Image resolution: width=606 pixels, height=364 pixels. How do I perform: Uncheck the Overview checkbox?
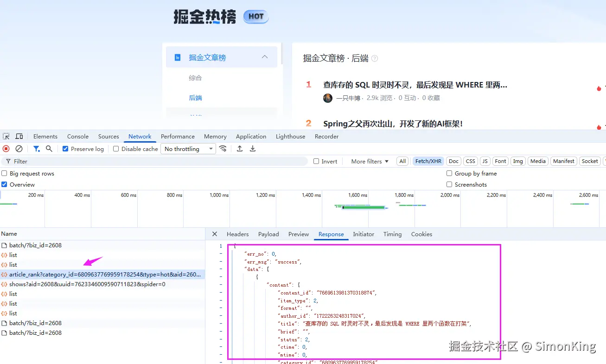4,184
